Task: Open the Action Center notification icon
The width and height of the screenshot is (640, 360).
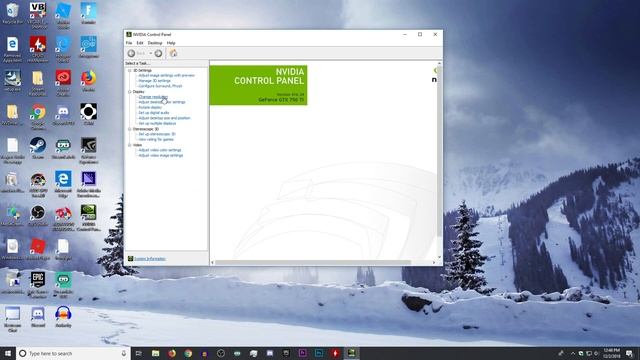Action: pyautogui.click(x=630, y=353)
